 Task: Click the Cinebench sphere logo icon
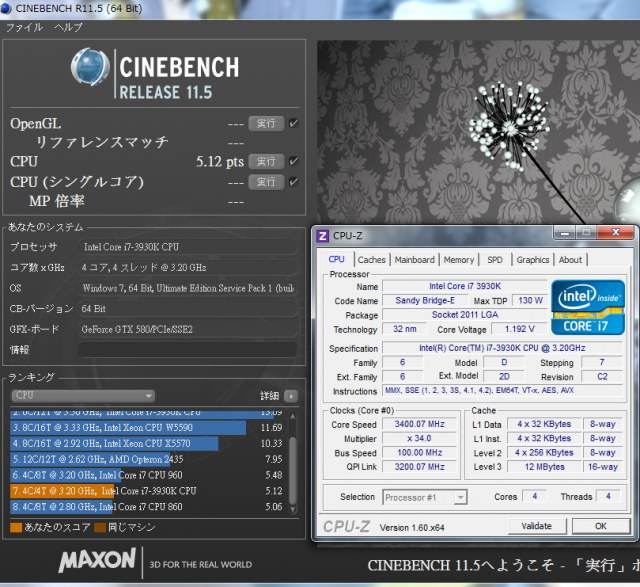tap(90, 67)
